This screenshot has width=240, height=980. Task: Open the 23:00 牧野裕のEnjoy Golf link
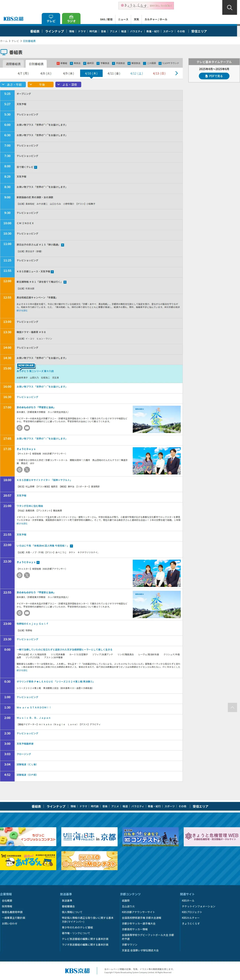(x=32, y=624)
